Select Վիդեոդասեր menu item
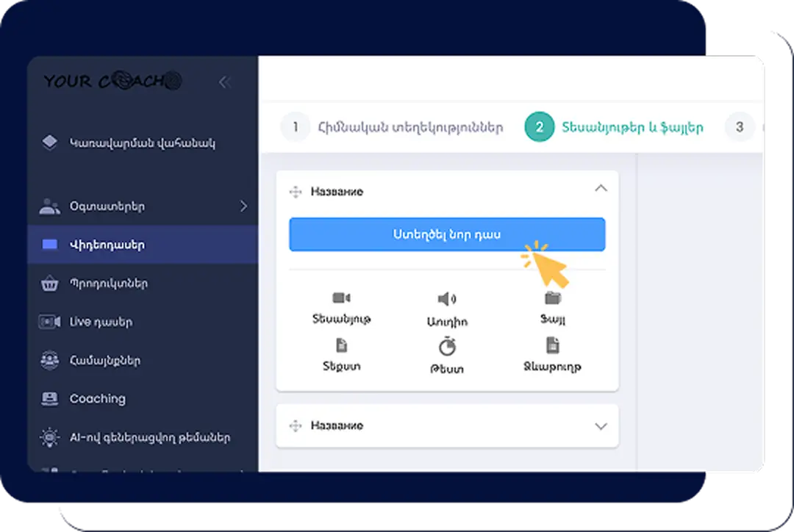The width and height of the screenshot is (794, 532). (x=143, y=245)
